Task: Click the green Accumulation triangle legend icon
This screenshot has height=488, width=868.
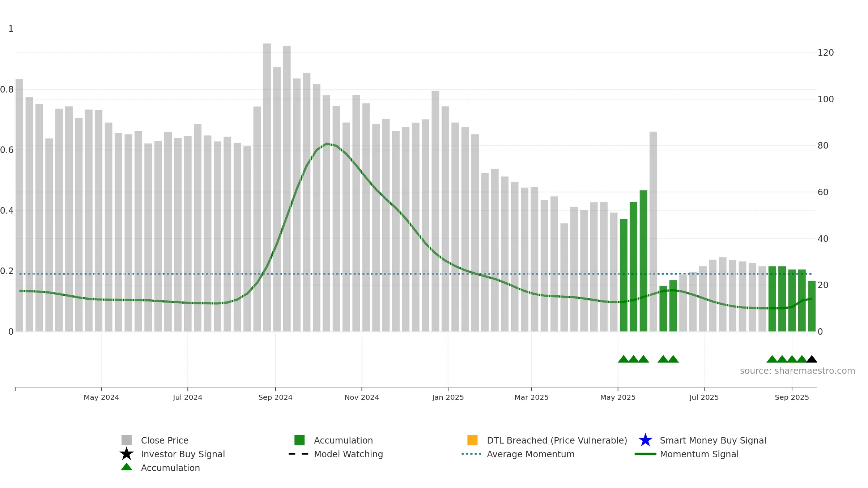Action: click(x=127, y=467)
